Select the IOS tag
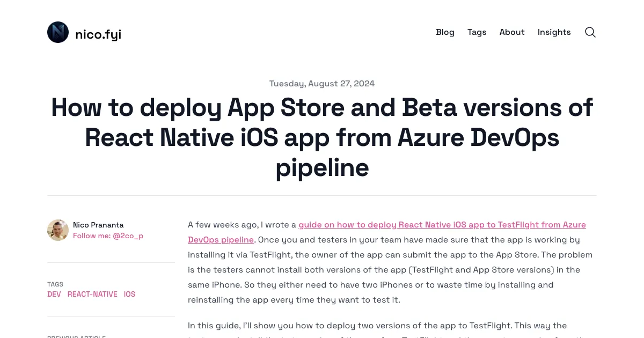 click(129, 294)
